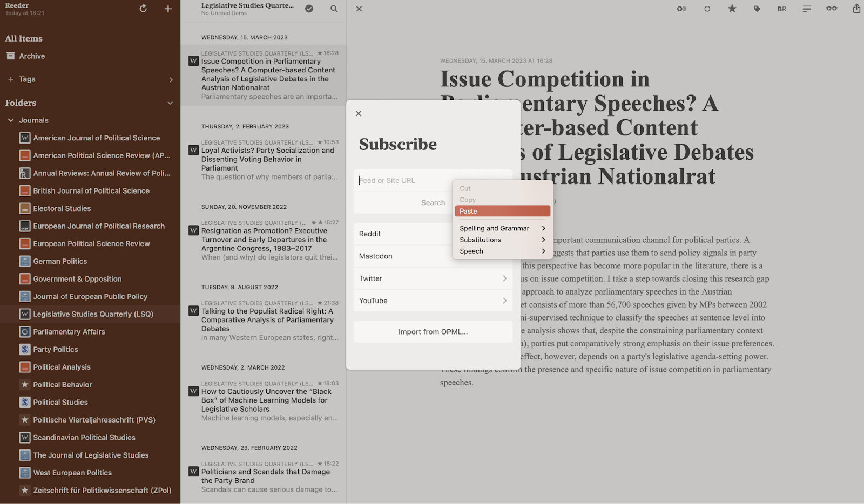The image size is (864, 504).
Task: Open the Archive item in the sidebar
Action: [x=32, y=56]
